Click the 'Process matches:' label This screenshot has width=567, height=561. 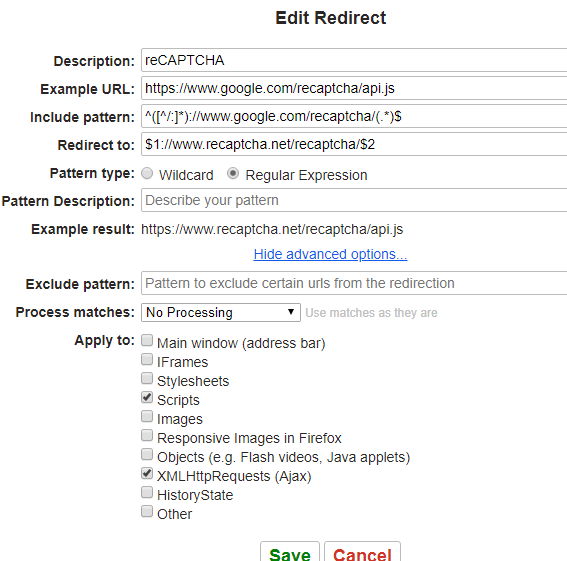pos(75,312)
